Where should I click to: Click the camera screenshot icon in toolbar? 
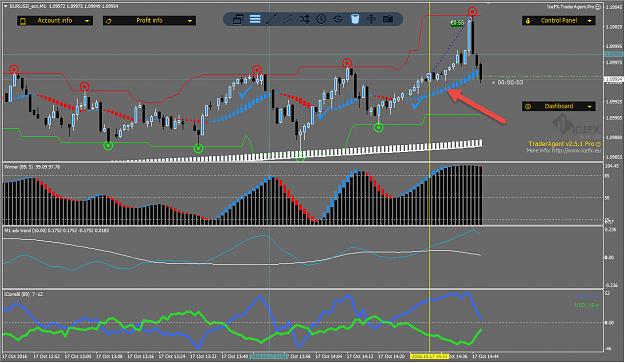(388, 19)
